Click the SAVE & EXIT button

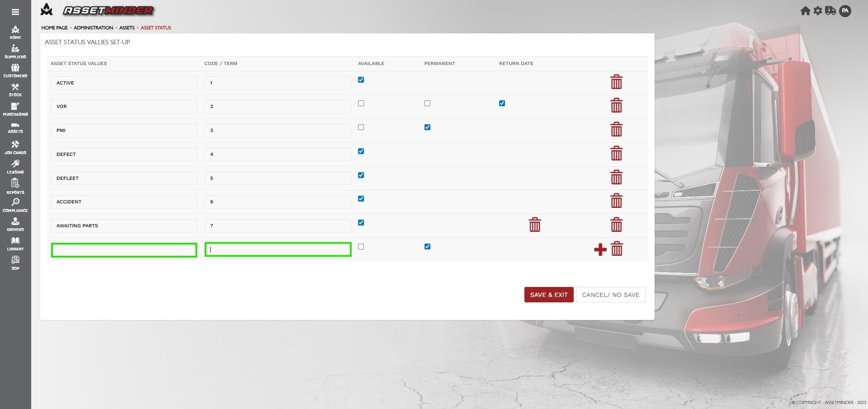point(549,295)
